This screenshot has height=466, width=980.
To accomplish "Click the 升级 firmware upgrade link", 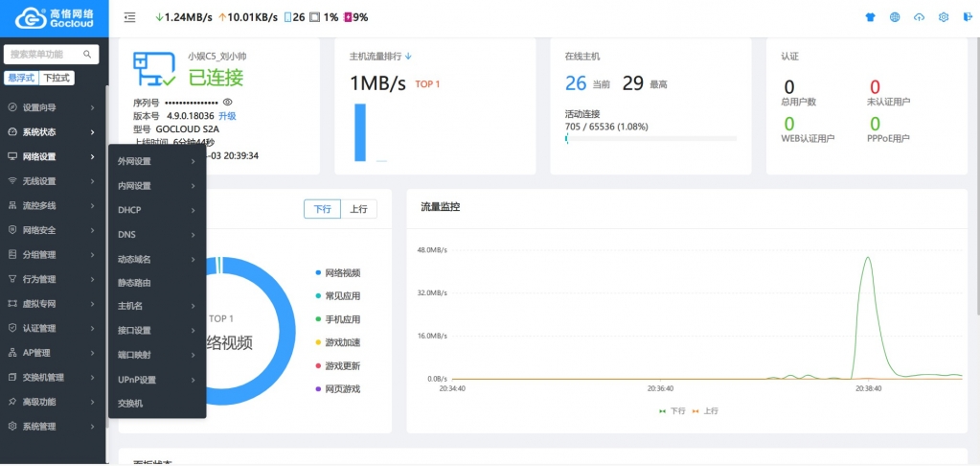I will 227,116.
